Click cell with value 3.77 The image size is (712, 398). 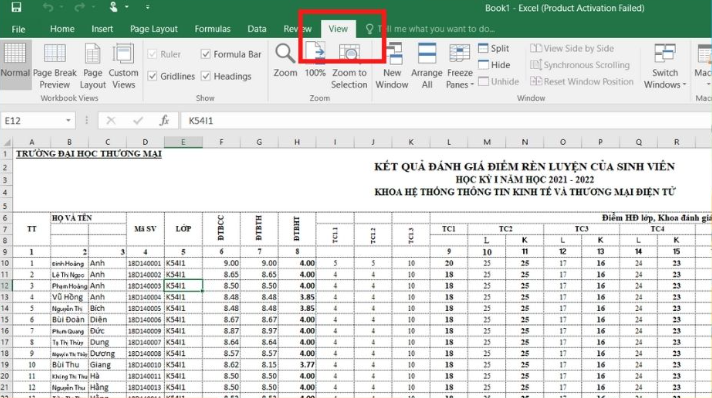[x=297, y=365]
